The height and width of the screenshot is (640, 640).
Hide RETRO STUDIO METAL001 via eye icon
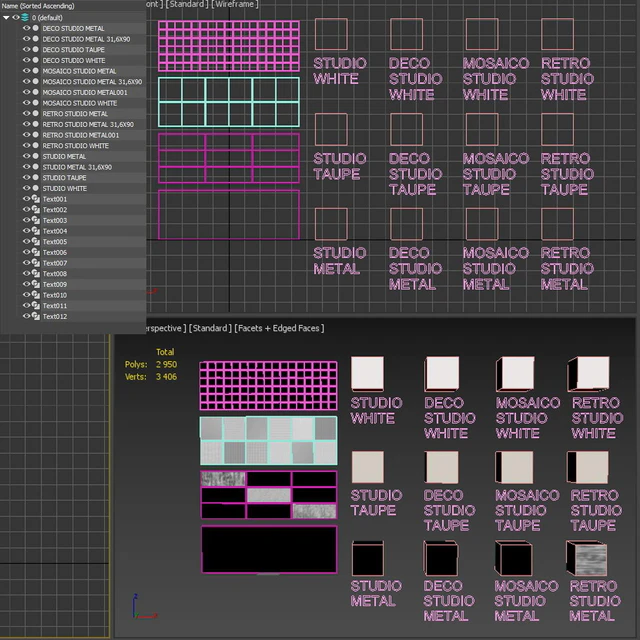pyautogui.click(x=27, y=135)
